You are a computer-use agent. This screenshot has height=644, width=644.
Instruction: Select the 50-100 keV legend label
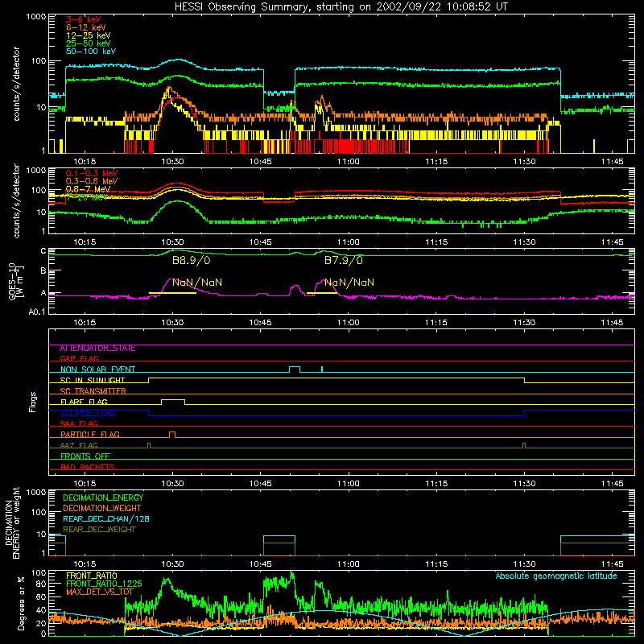pos(91,52)
